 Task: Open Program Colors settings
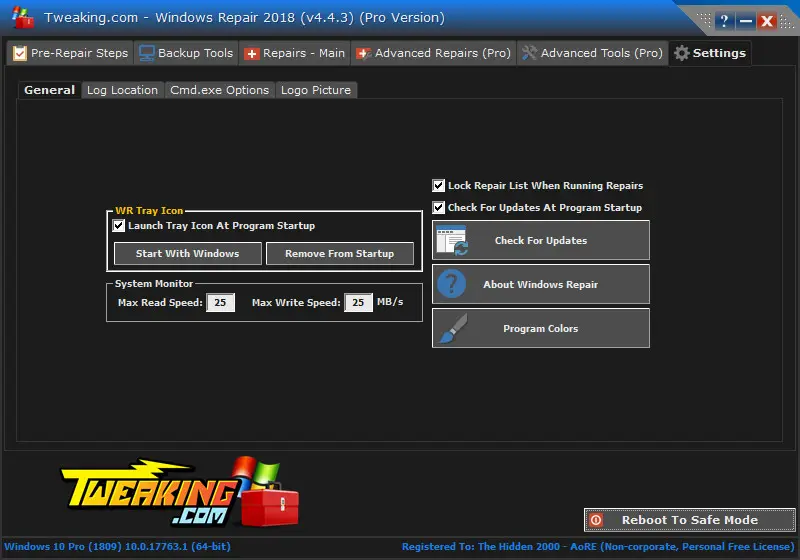[541, 328]
